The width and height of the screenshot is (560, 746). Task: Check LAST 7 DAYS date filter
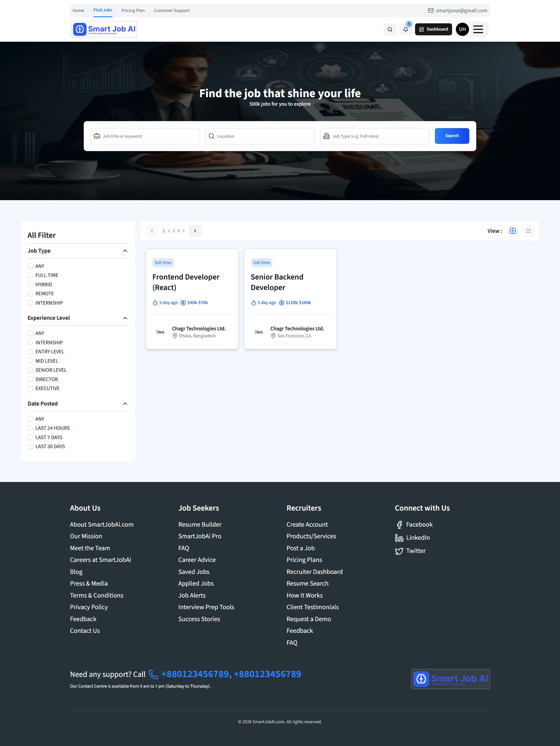tap(30, 437)
